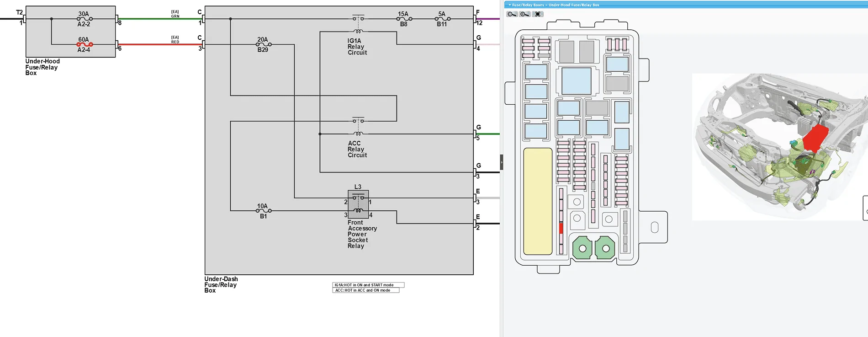Screen dimensions: 868x337
Task: Click the Under-Dash Fuse/Relay Box label
Action: tap(221, 284)
